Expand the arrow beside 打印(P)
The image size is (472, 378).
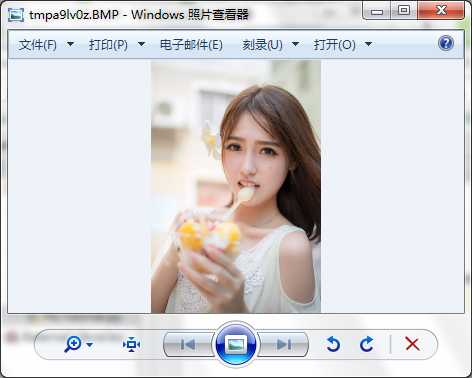point(142,44)
